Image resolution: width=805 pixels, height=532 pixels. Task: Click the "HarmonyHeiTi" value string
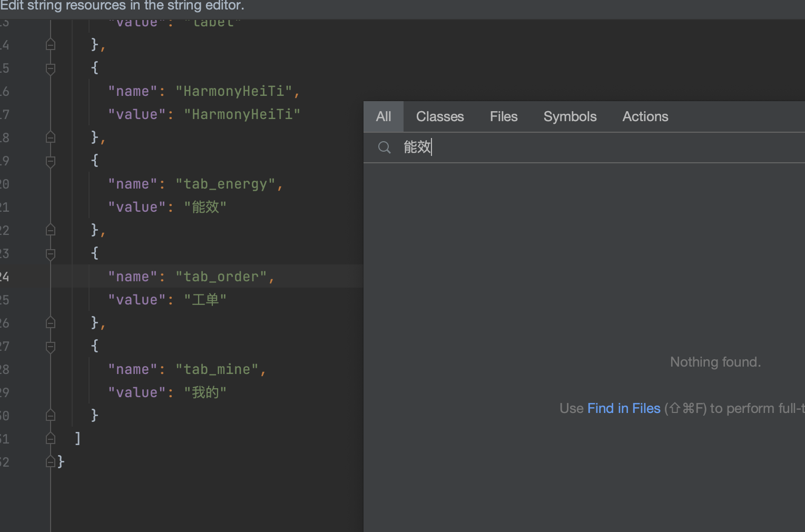242,114
